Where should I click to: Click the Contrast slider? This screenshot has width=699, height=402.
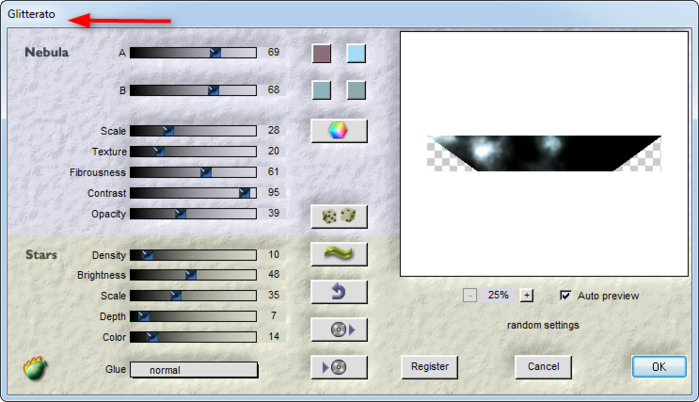pyautogui.click(x=193, y=193)
